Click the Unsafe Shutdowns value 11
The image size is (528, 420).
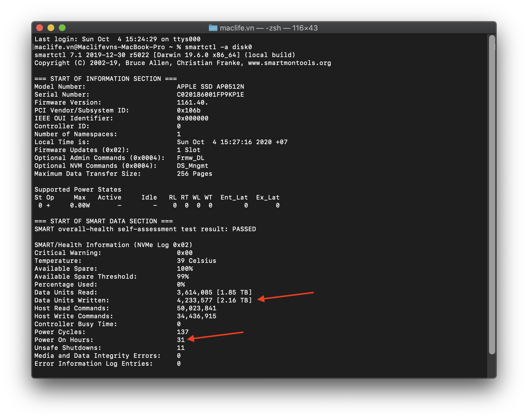(x=181, y=348)
